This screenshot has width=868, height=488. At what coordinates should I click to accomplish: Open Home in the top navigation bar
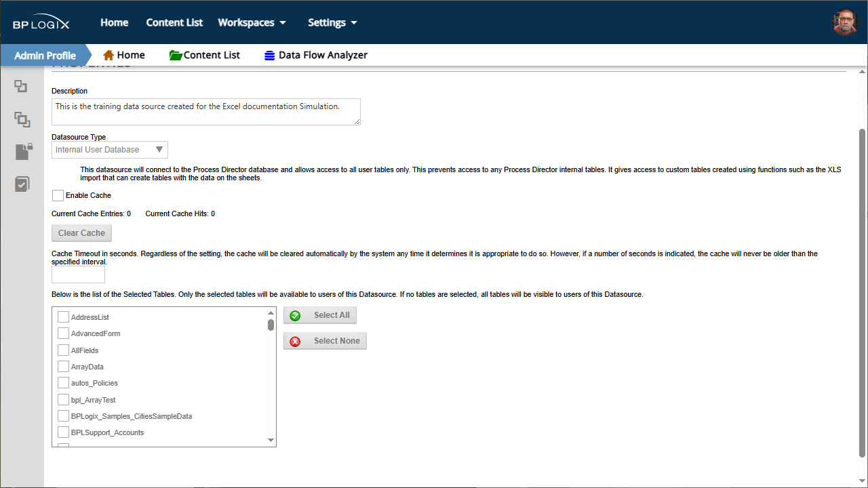coord(115,22)
